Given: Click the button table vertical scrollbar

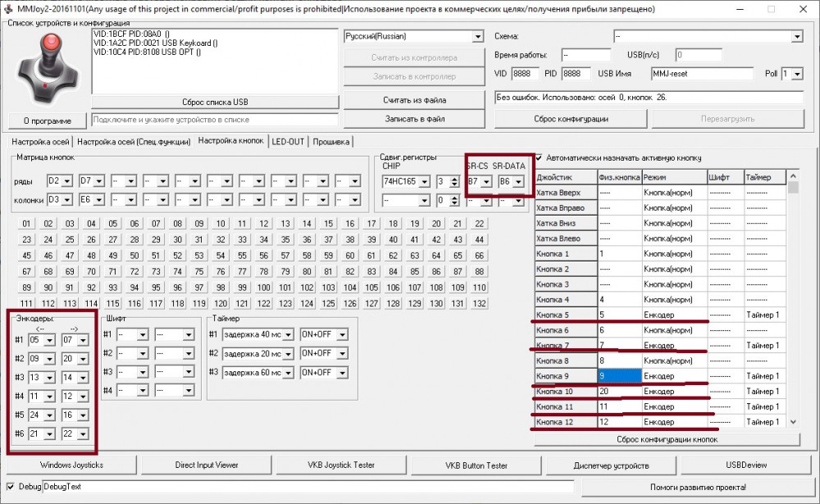Looking at the screenshot, I should click(x=793, y=303).
